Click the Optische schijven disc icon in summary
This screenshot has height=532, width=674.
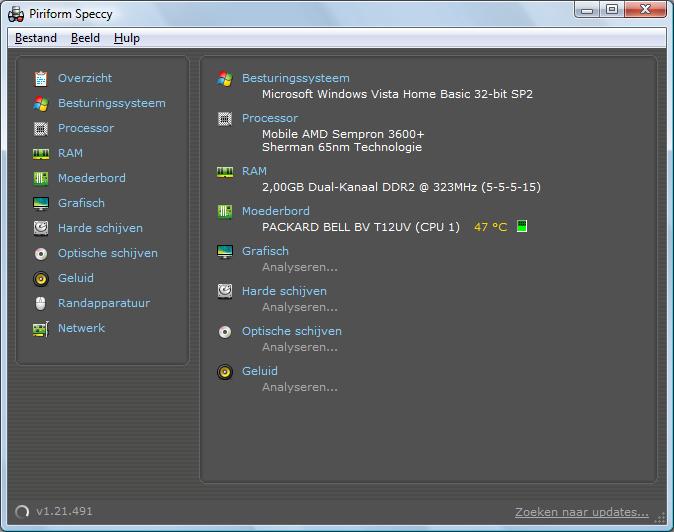pyautogui.click(x=225, y=332)
